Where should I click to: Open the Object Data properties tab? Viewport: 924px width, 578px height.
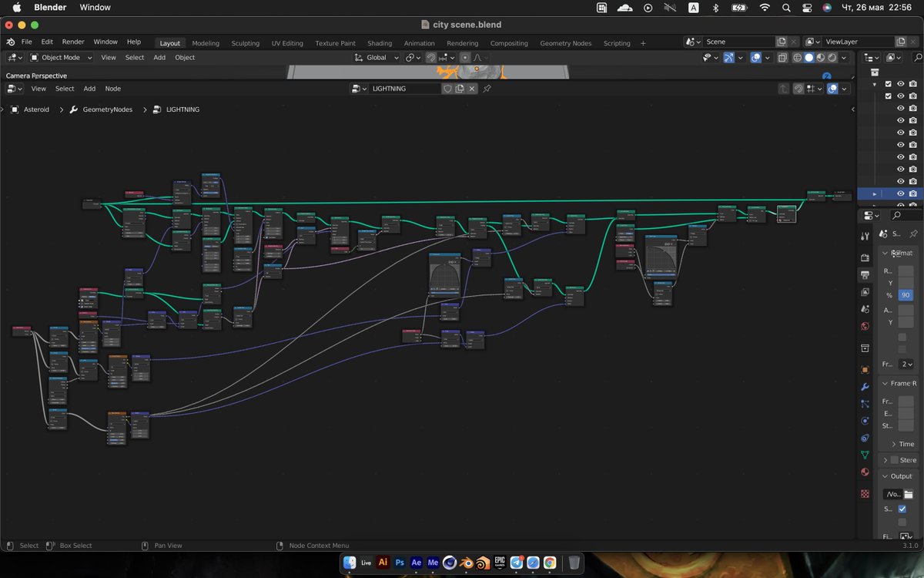[x=865, y=455]
